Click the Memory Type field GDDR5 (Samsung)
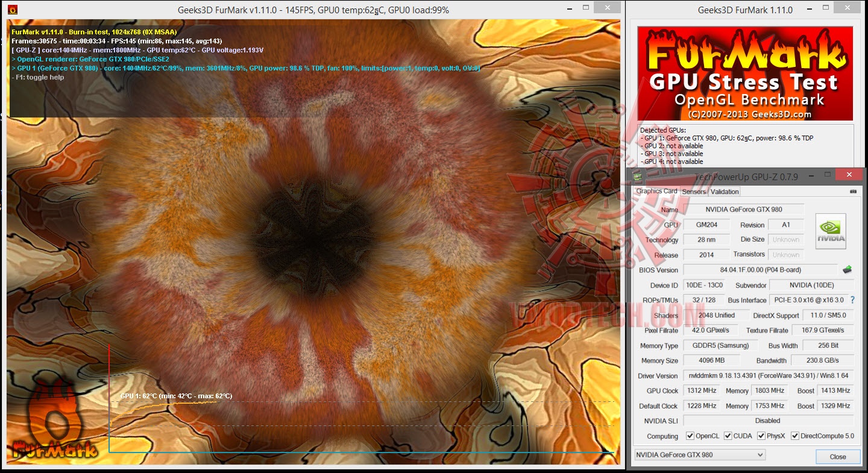The height and width of the screenshot is (473, 868). point(720,345)
